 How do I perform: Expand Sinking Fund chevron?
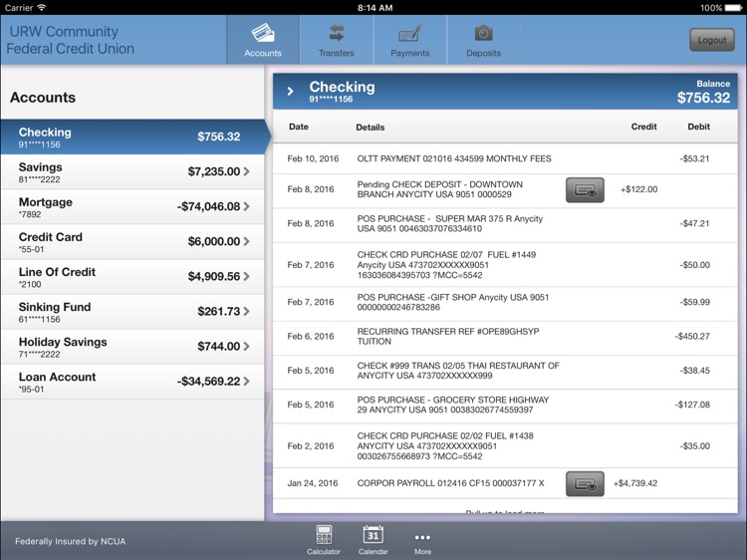click(x=246, y=311)
